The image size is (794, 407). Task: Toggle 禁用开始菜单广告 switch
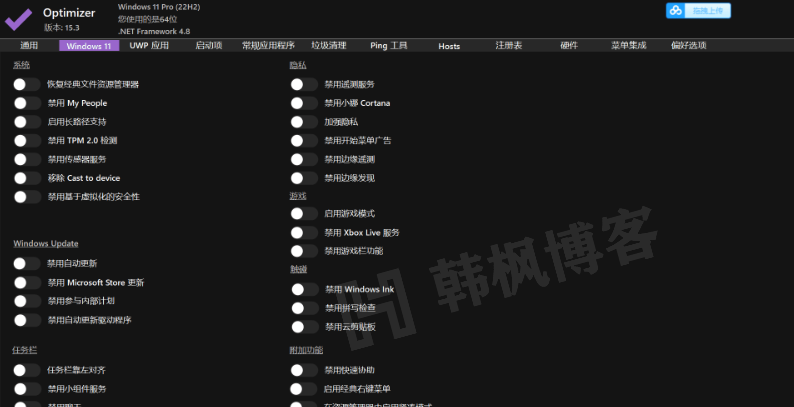tap(304, 140)
